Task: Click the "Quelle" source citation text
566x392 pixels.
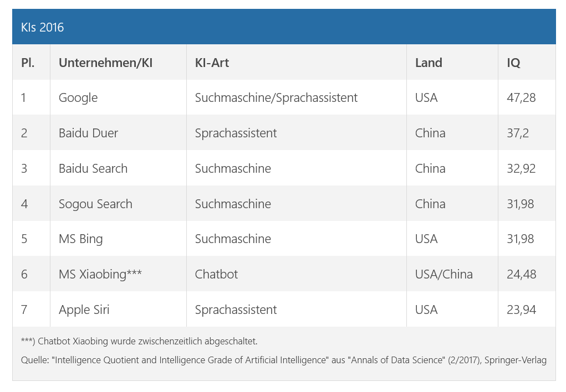Action: [x=283, y=360]
